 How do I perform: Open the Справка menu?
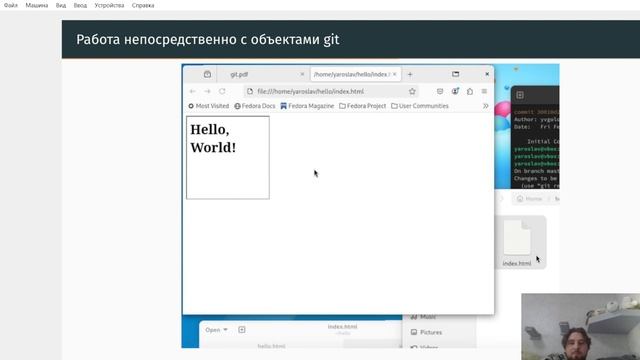pos(143,5)
